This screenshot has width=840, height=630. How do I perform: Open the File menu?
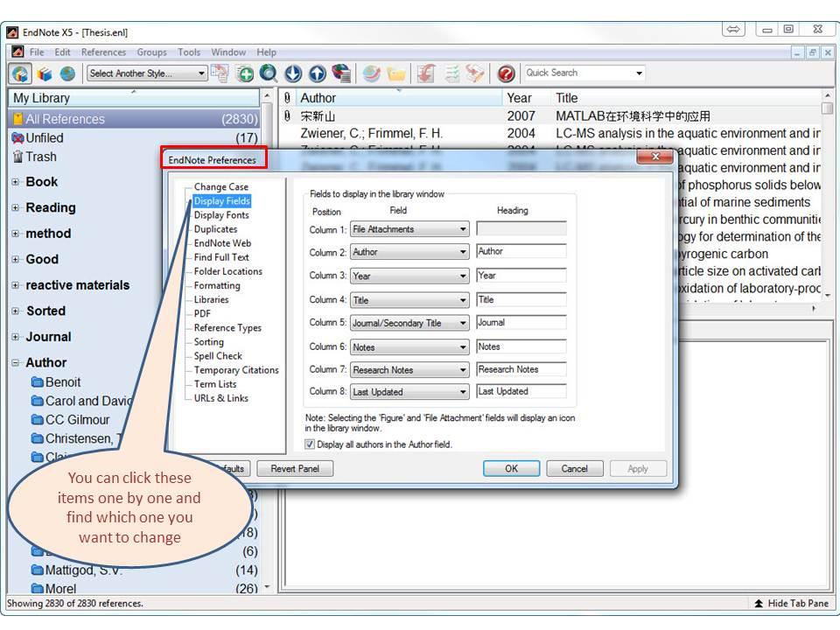point(37,52)
